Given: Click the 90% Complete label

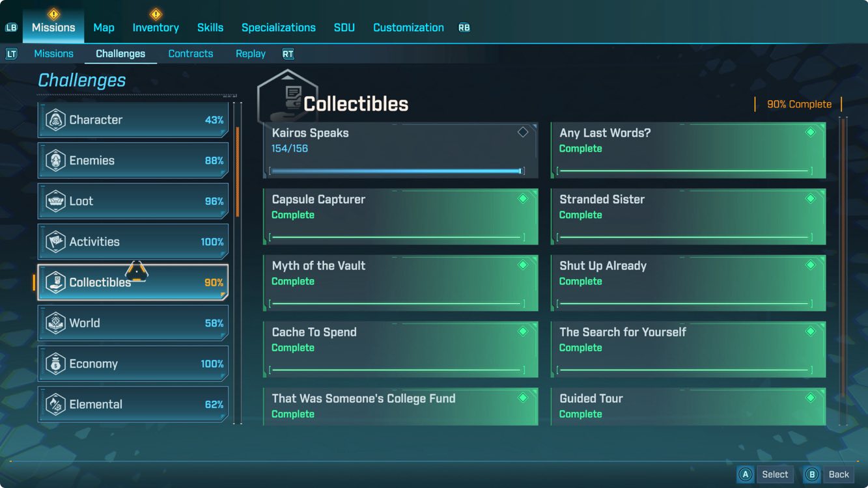Looking at the screenshot, I should pyautogui.click(x=799, y=104).
